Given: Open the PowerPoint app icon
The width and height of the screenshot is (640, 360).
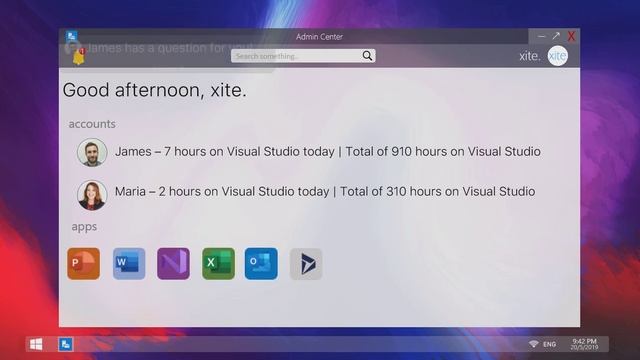Looking at the screenshot, I should 84,264.
